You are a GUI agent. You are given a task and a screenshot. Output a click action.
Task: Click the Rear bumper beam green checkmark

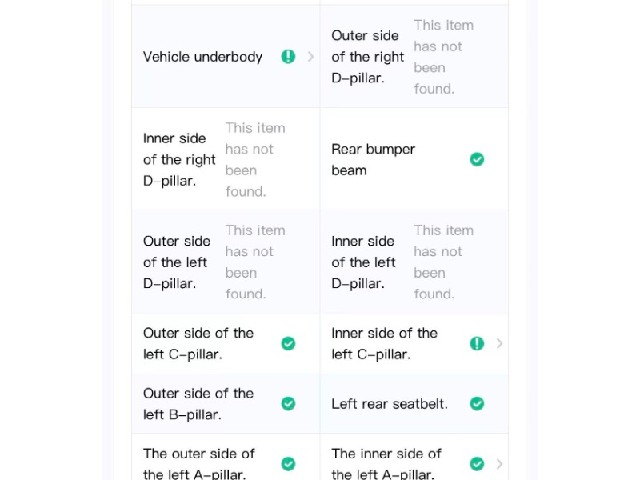click(477, 159)
